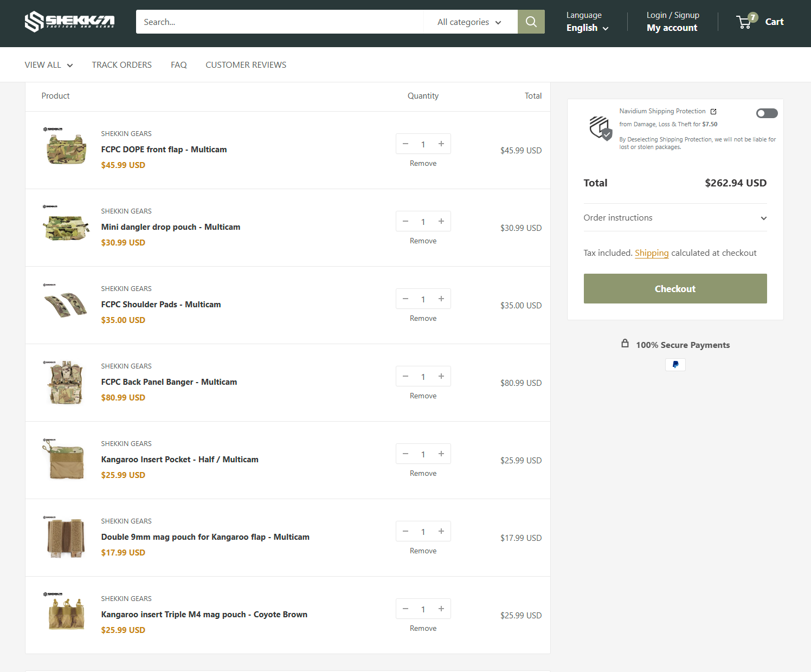Open Double 9mm mag pouch for Kangaroo flap title

tap(205, 537)
